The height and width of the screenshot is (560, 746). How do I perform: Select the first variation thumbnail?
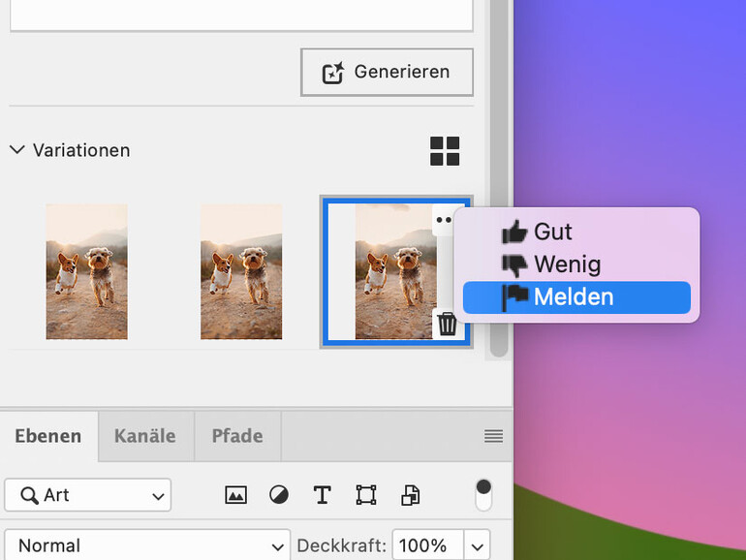coord(86,271)
